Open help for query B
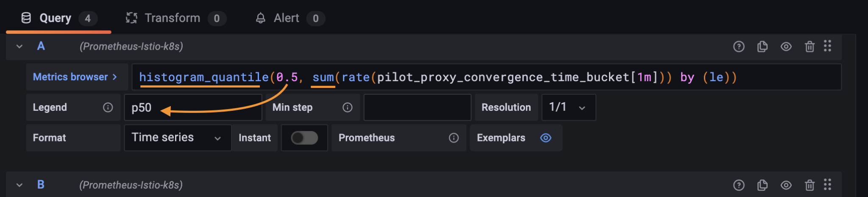868x197 pixels. click(x=739, y=185)
